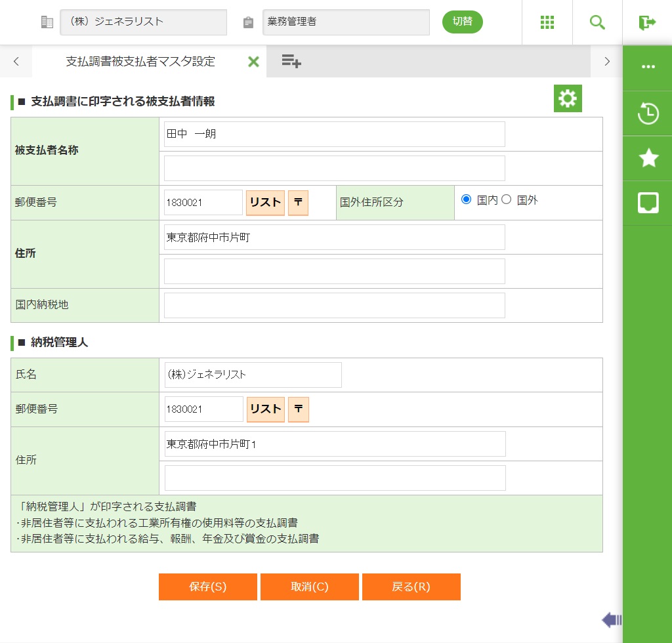Select the 国外 radio button
672x643 pixels.
(x=506, y=199)
